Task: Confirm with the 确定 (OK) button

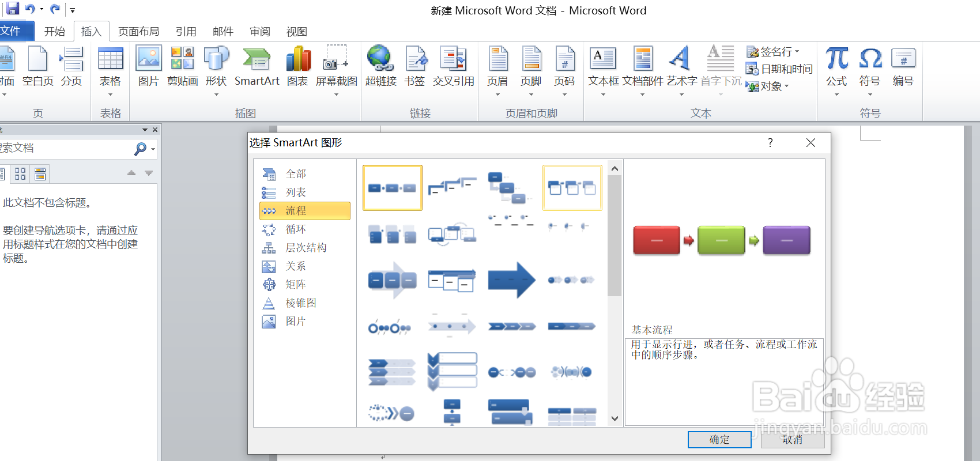Action: pyautogui.click(x=719, y=440)
